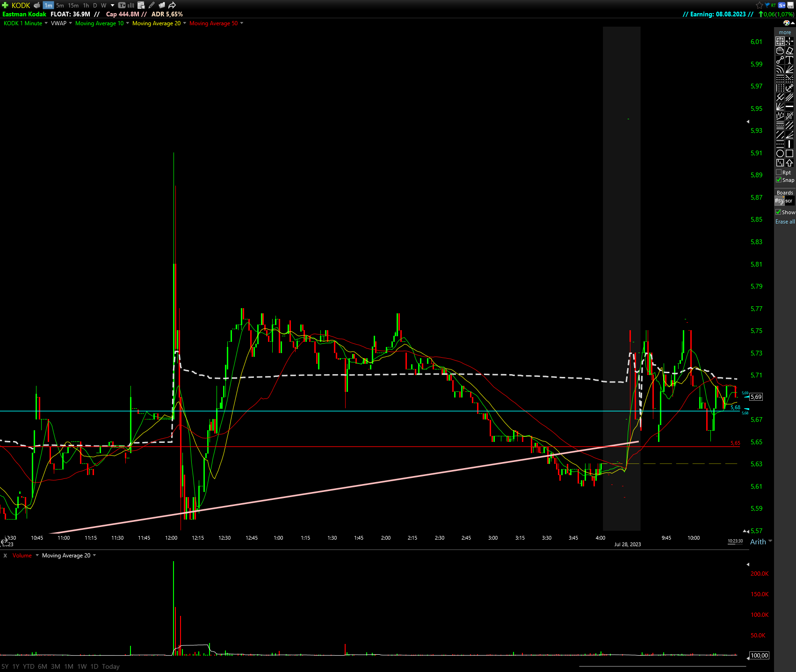Enable the Rpt checkbox
This screenshot has height=672, width=796.
tap(779, 173)
